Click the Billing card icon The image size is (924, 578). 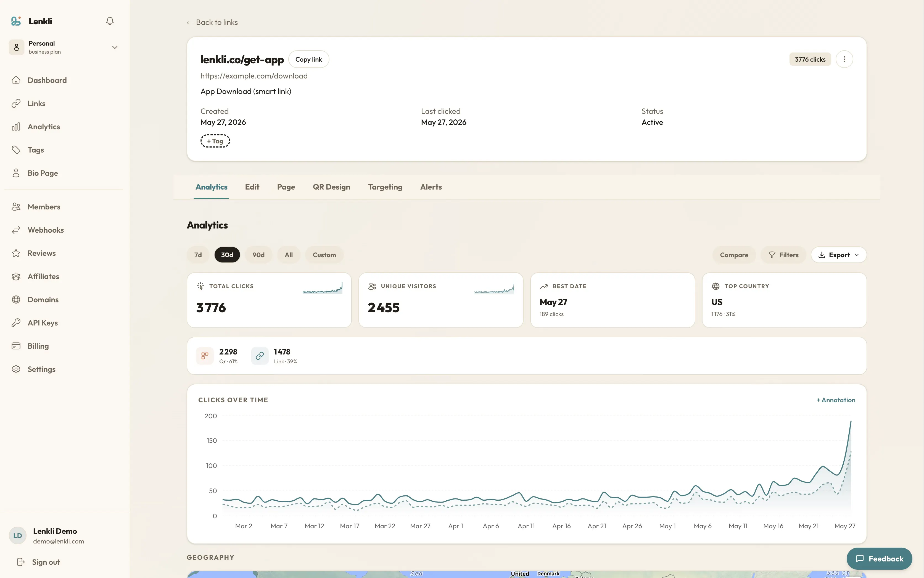pos(16,346)
